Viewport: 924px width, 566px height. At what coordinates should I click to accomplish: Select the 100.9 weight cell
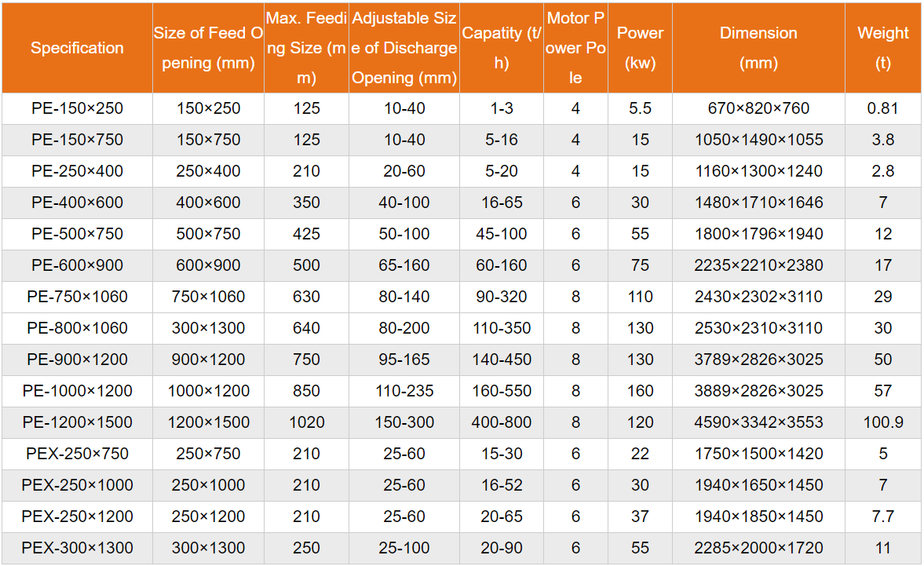883,422
